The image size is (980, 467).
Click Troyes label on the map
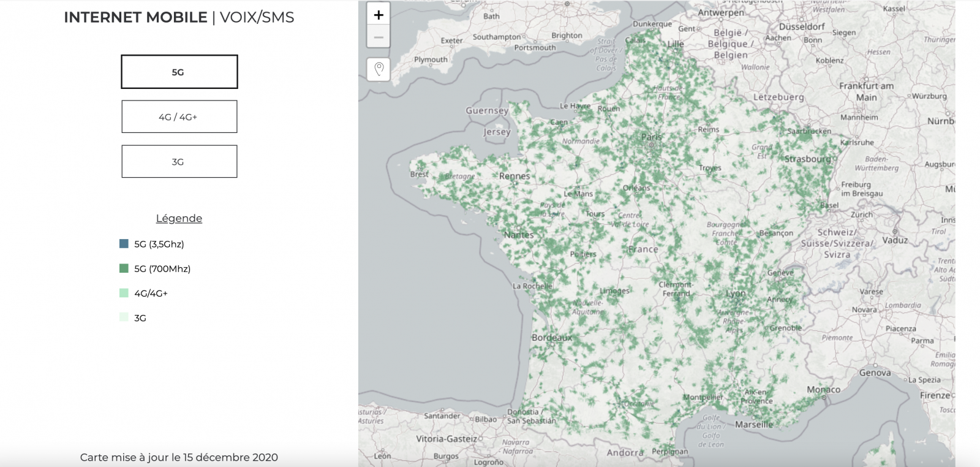(x=710, y=168)
